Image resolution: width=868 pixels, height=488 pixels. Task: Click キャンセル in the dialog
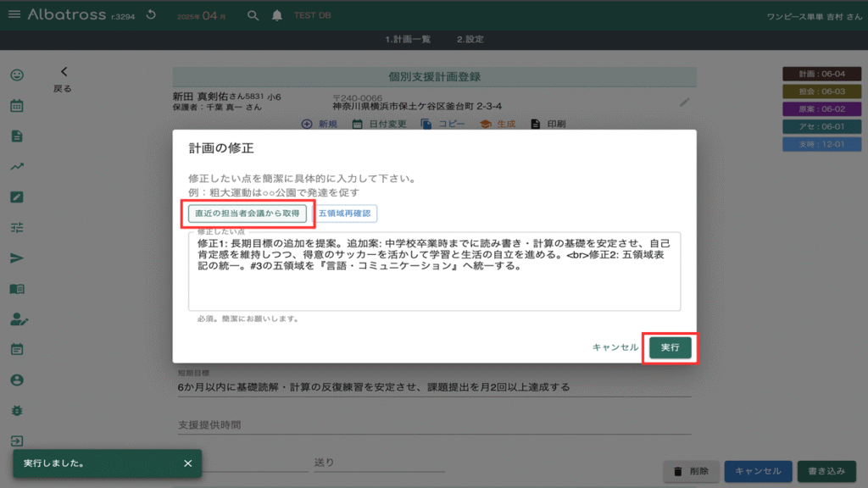click(x=615, y=347)
